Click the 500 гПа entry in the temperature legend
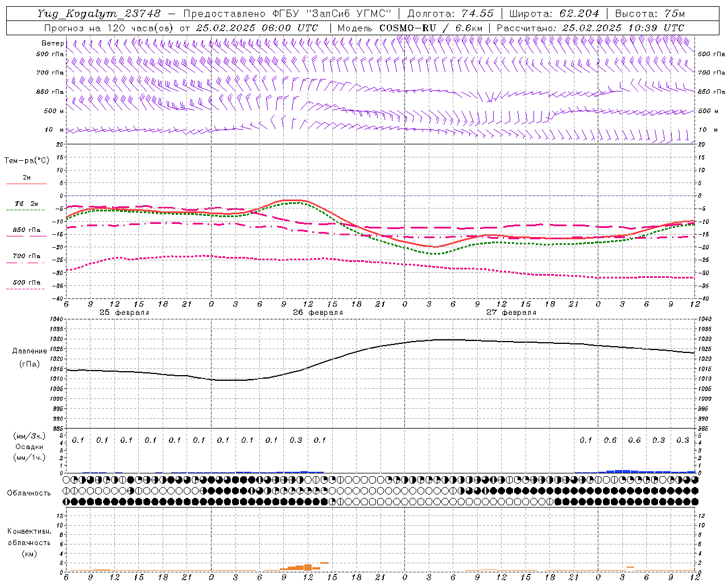Image resolution: width=728 pixels, height=582 pixels. [27, 282]
